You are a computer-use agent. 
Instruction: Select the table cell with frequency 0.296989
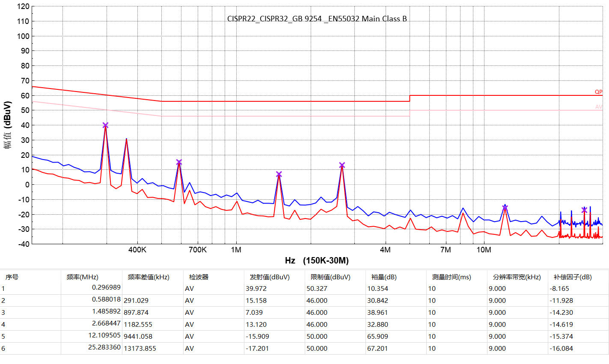coord(106,287)
